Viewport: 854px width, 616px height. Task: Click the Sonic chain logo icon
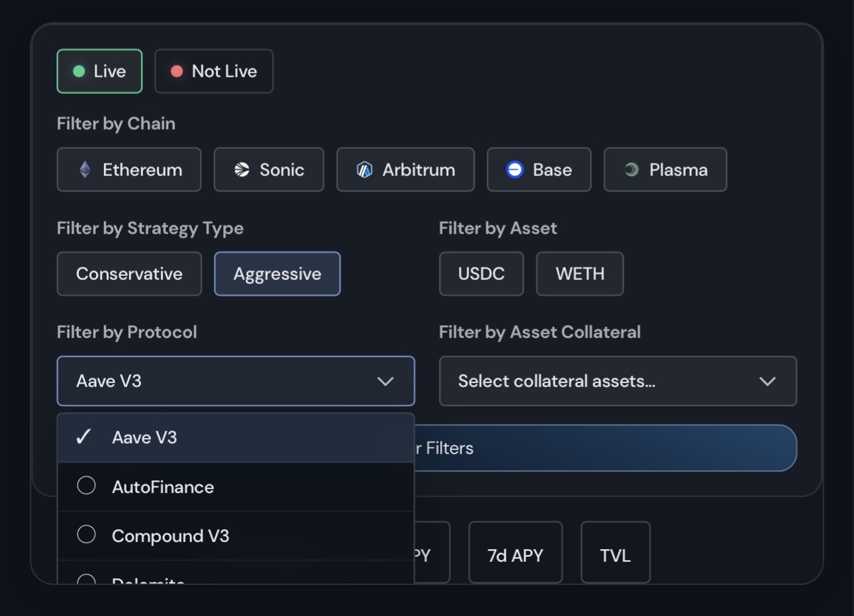pos(242,170)
